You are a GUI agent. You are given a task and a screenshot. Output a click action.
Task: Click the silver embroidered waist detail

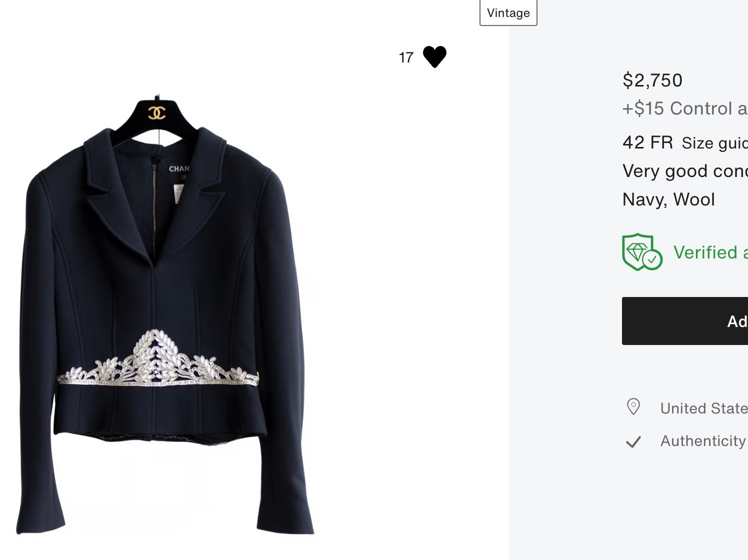(x=157, y=362)
